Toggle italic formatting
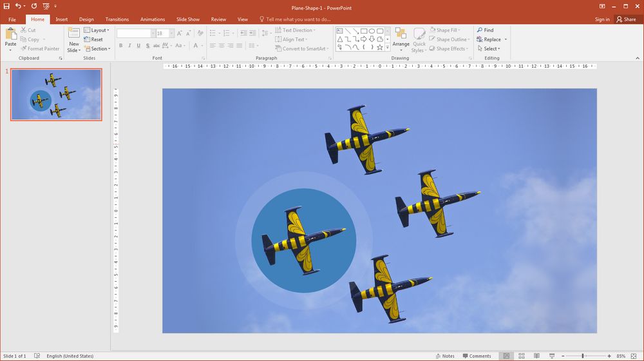 point(129,46)
